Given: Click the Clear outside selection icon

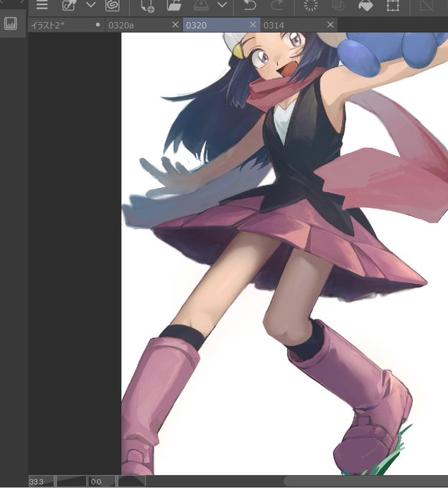Looking at the screenshot, I should pyautogui.click(x=337, y=5).
